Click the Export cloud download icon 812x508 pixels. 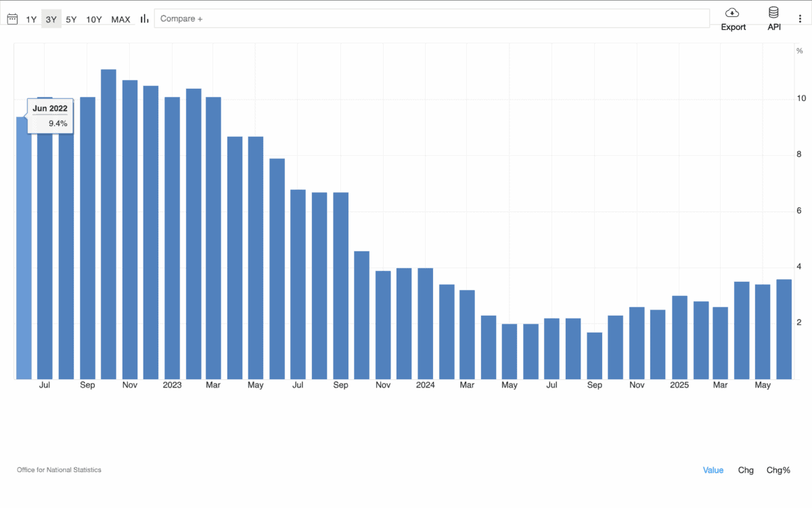click(x=732, y=13)
